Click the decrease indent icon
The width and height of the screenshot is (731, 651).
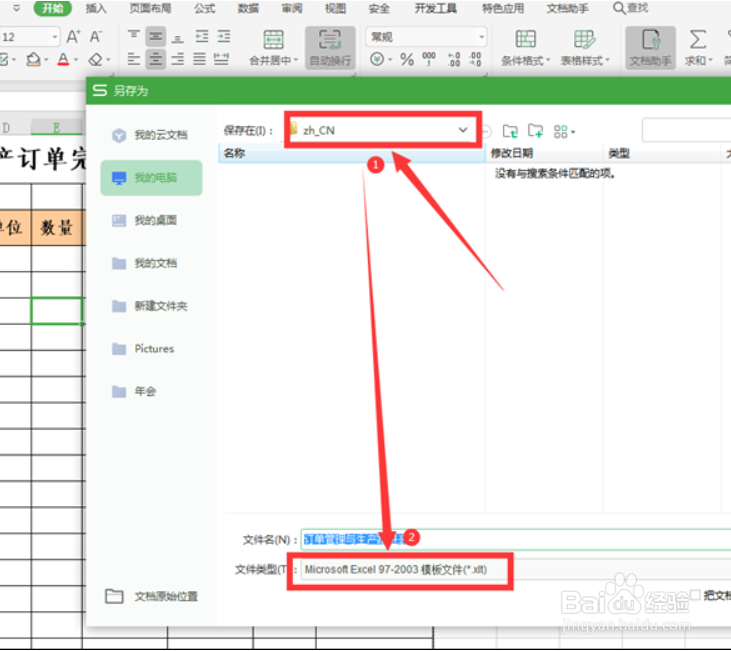[201, 36]
